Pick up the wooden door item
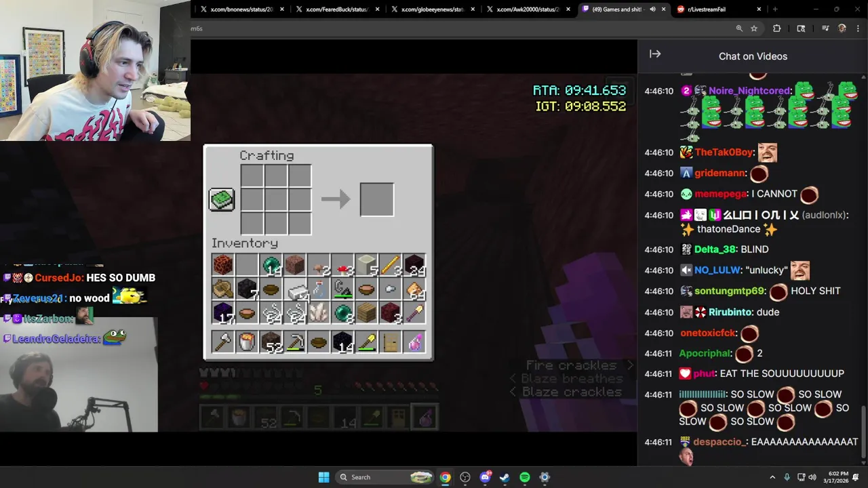Image resolution: width=868 pixels, height=488 pixels. (x=391, y=342)
